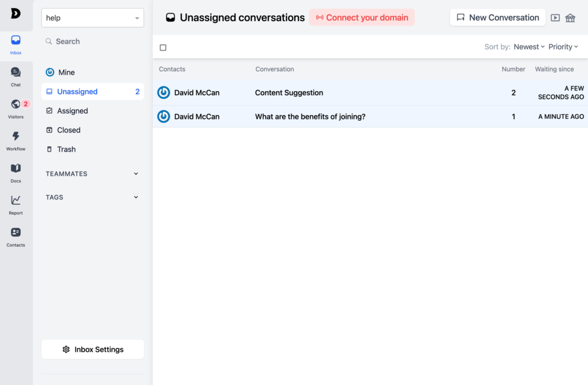Screen dimensions: 588x385
Task: Click the New Conversation button
Action: click(497, 18)
